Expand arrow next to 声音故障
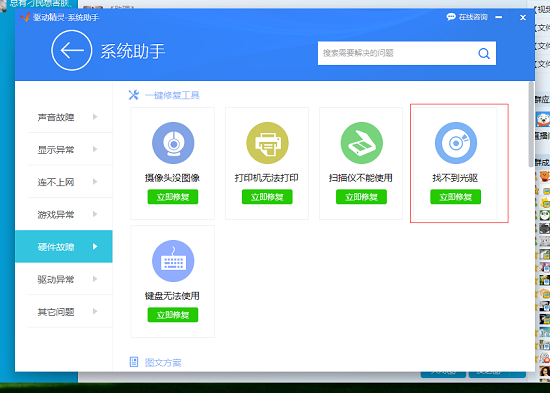 95,117
